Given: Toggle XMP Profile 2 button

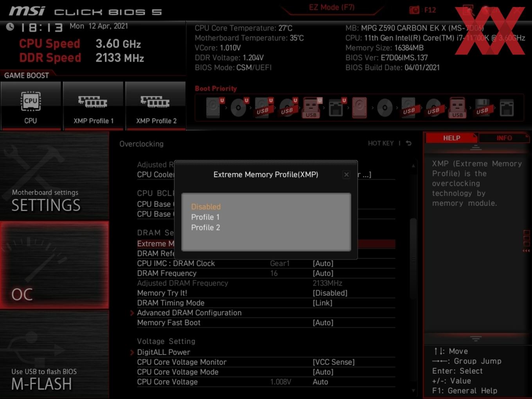Looking at the screenshot, I should [156, 106].
